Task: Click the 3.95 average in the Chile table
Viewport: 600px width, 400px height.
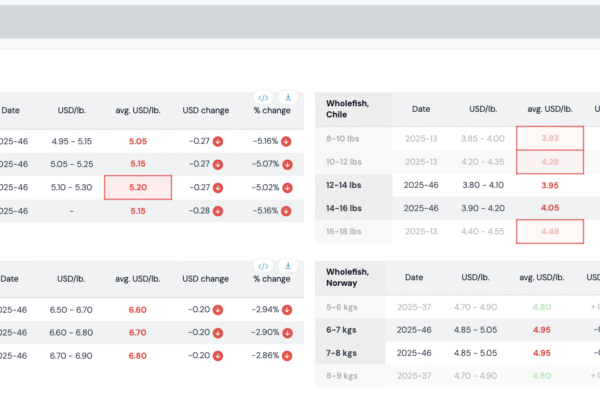Action: coord(550,185)
